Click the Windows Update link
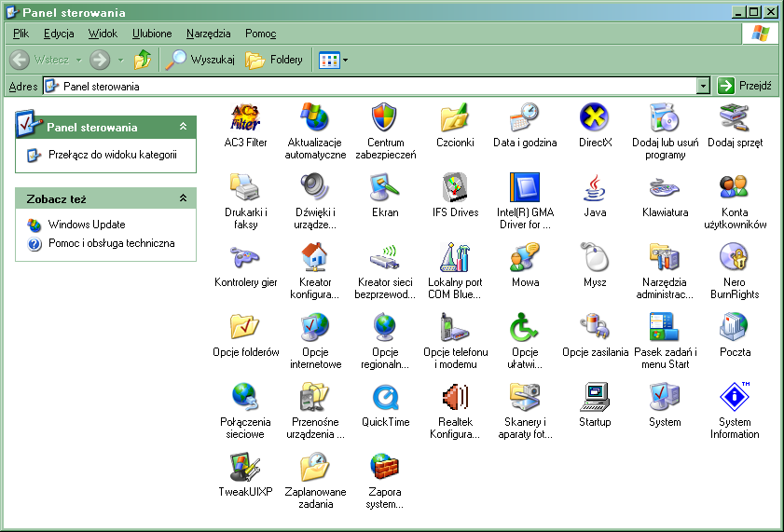This screenshot has width=784, height=532. tap(86, 225)
